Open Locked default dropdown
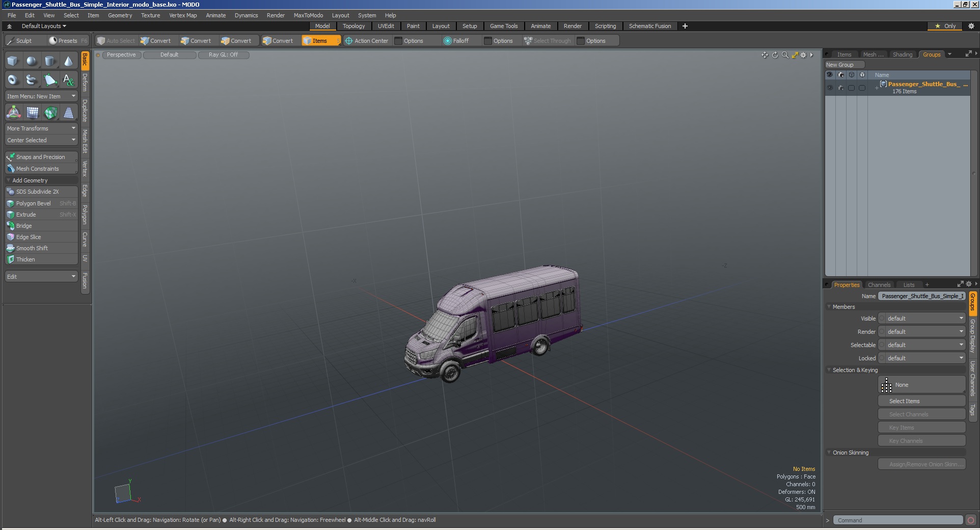Image resolution: width=980 pixels, height=530 pixels. pos(922,358)
